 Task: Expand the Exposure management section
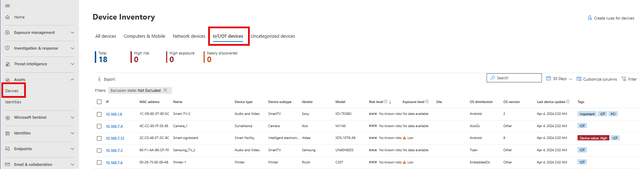coord(72,32)
